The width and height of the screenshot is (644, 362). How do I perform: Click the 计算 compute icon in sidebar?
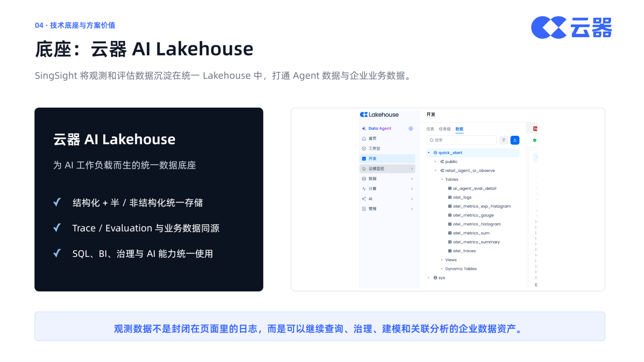364,189
